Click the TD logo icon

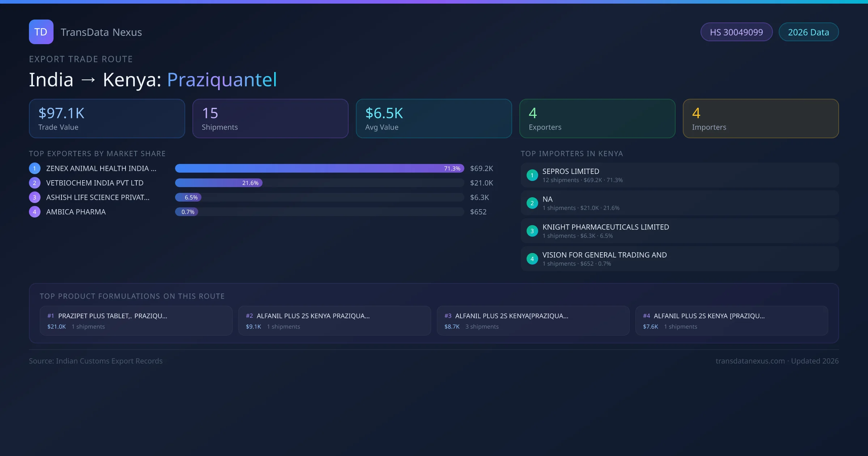pyautogui.click(x=41, y=32)
